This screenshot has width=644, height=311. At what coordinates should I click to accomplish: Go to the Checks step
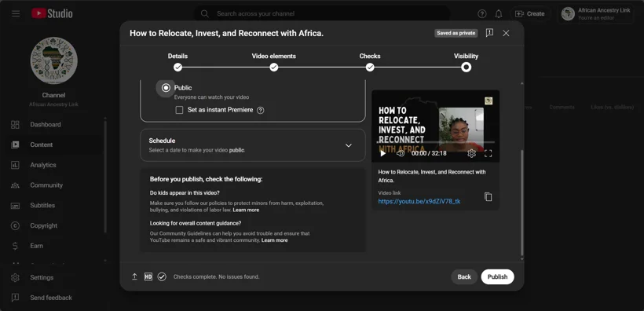370,61
